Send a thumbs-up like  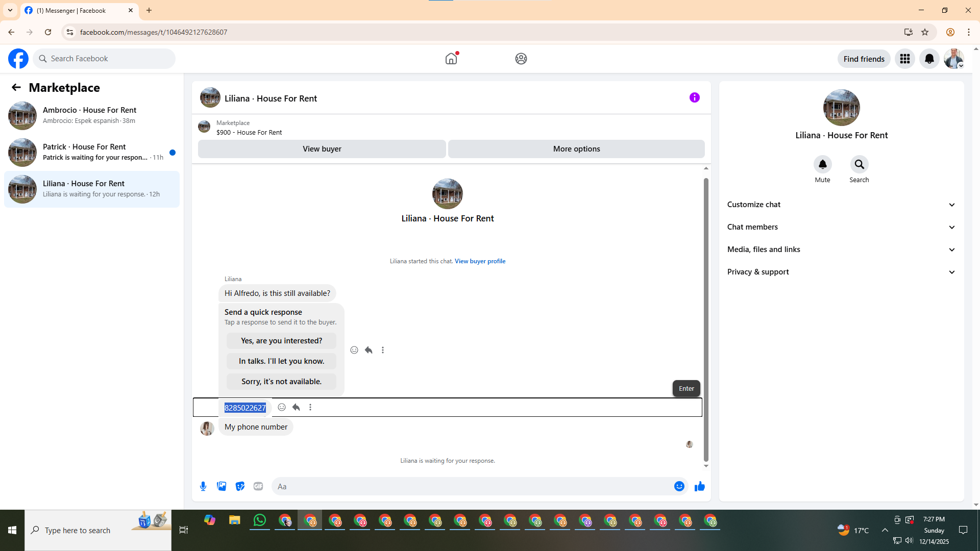(699, 486)
